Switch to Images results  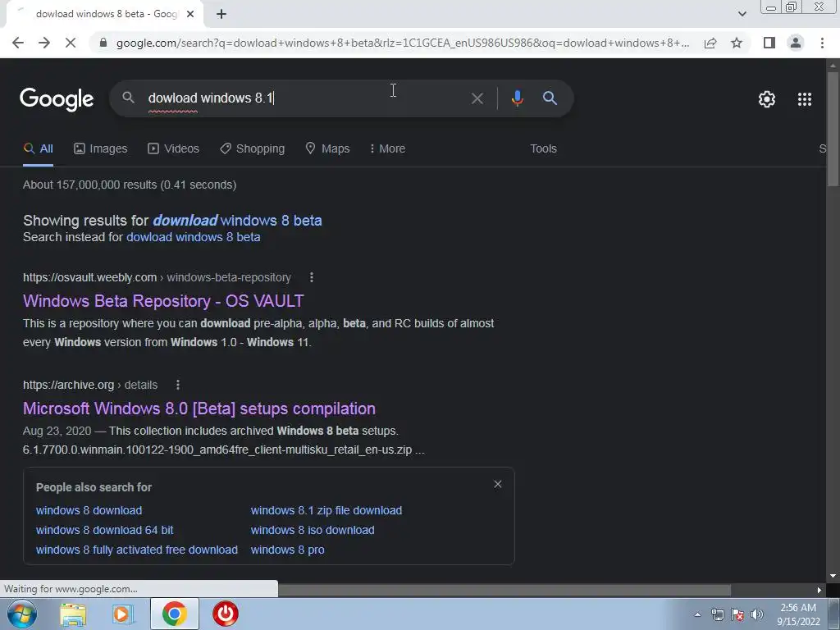tap(101, 149)
